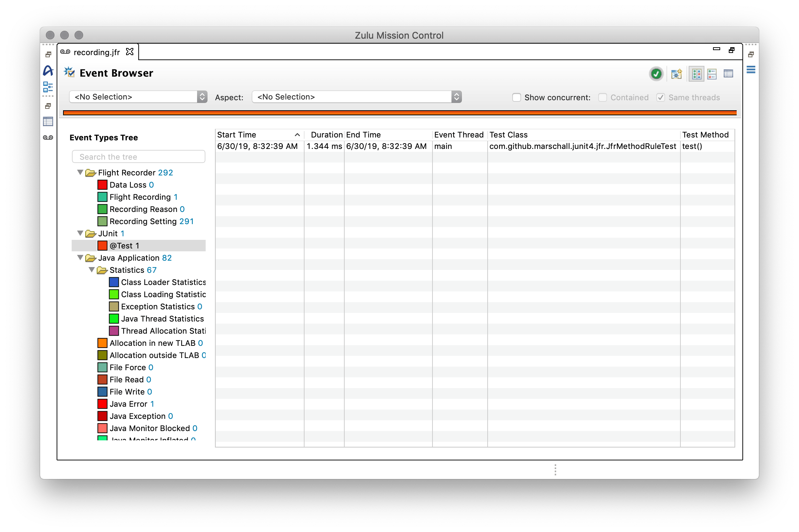Switch to single table layout icon
The height and width of the screenshot is (532, 799).
(x=728, y=74)
